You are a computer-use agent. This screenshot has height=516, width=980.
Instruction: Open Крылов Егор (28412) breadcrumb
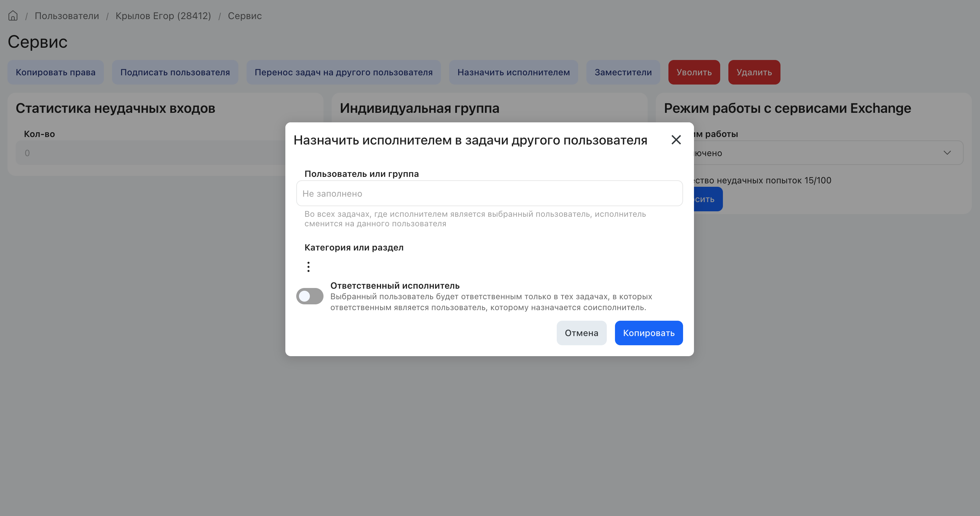[163, 16]
